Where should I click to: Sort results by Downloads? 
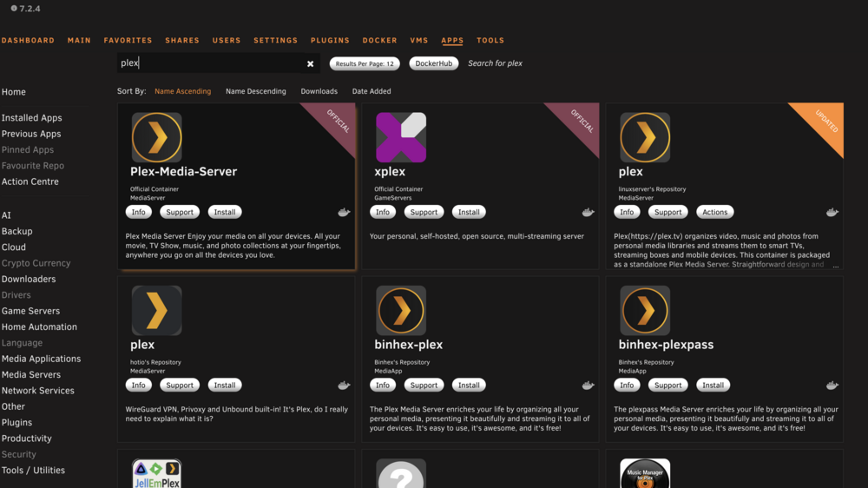[x=319, y=91]
